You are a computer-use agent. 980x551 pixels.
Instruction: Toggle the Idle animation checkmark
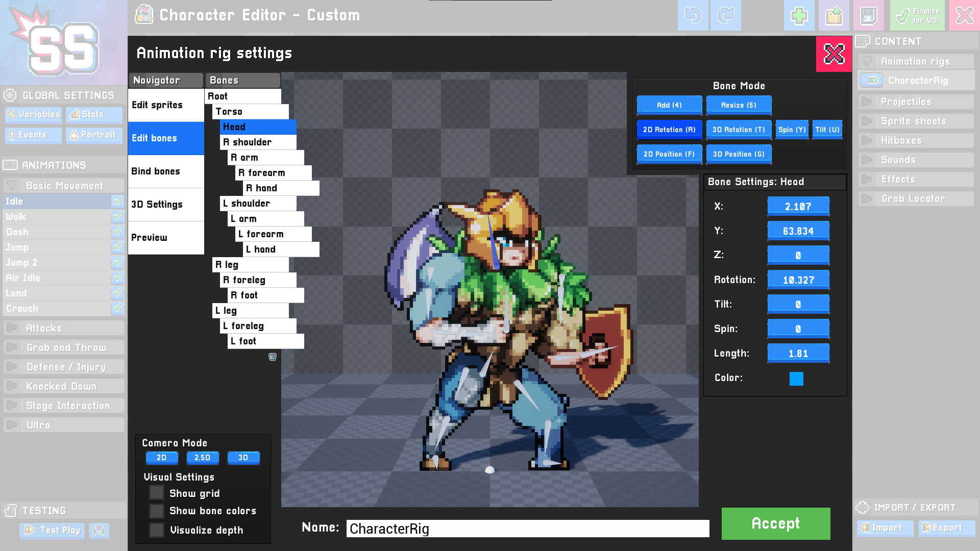(x=118, y=201)
